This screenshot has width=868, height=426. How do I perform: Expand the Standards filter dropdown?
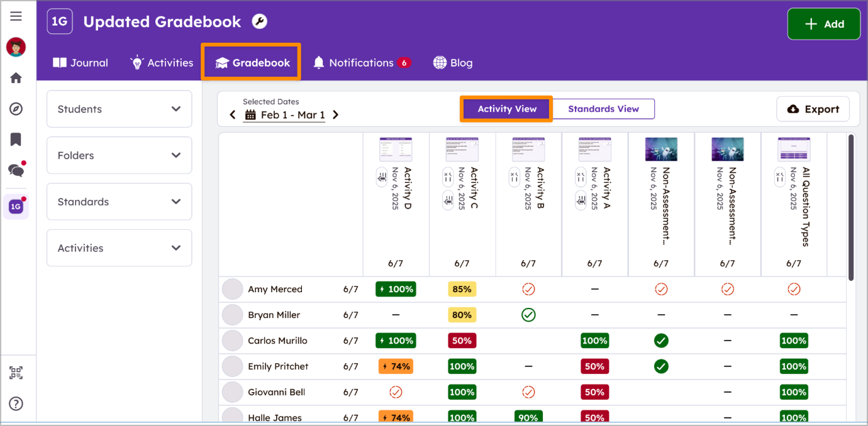(119, 202)
